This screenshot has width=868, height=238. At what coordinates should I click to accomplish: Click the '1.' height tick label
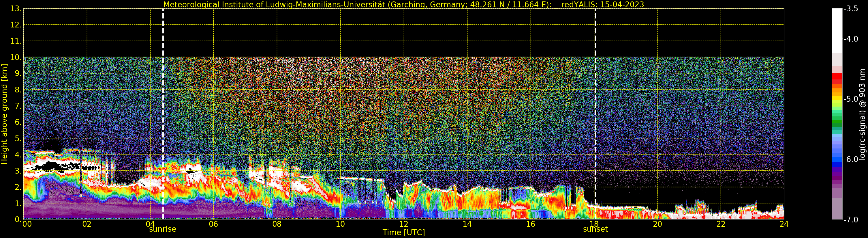coord(18,204)
